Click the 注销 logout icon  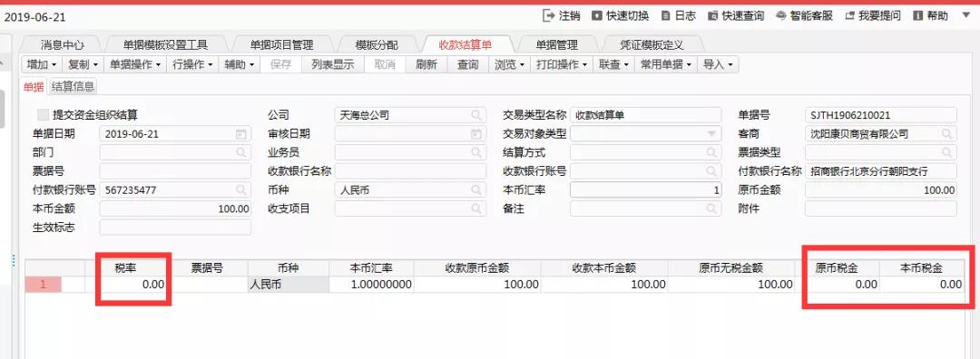[x=548, y=15]
